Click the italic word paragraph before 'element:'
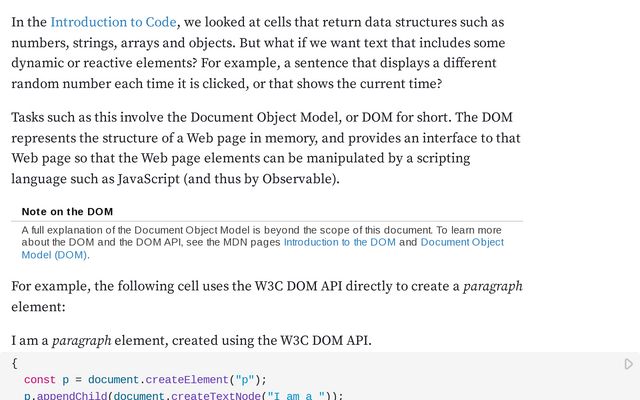Image resolution: width=640 pixels, height=400 pixels. point(493,286)
